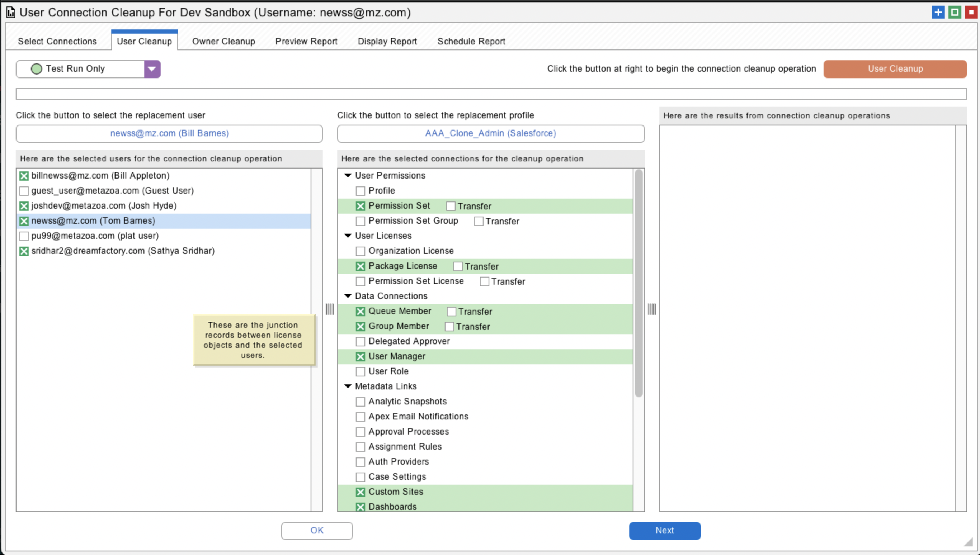Uncheck the Custom Sites connection
This screenshot has height=555, width=980.
tap(361, 492)
